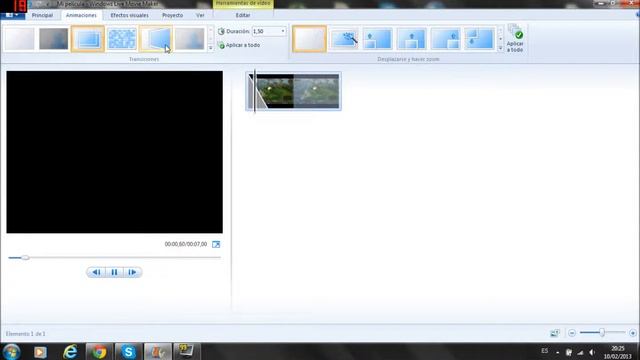This screenshot has height=360, width=640.
Task: Open Google Chrome from taskbar
Action: point(99,352)
